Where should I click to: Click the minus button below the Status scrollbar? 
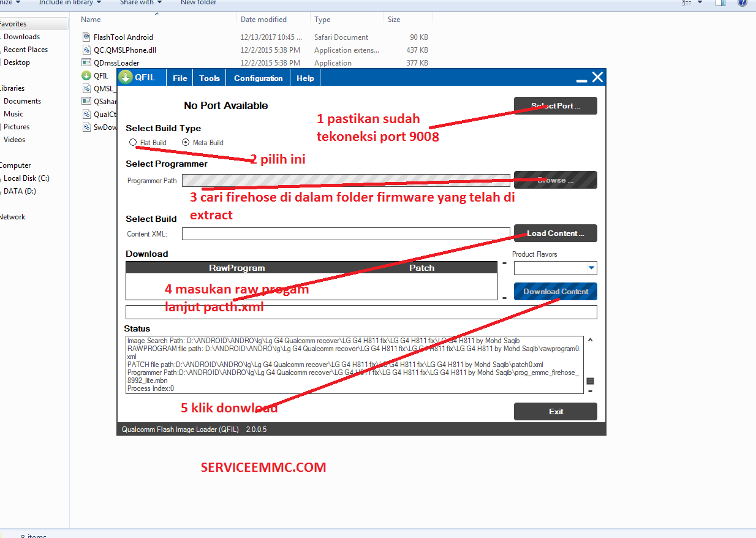point(590,391)
